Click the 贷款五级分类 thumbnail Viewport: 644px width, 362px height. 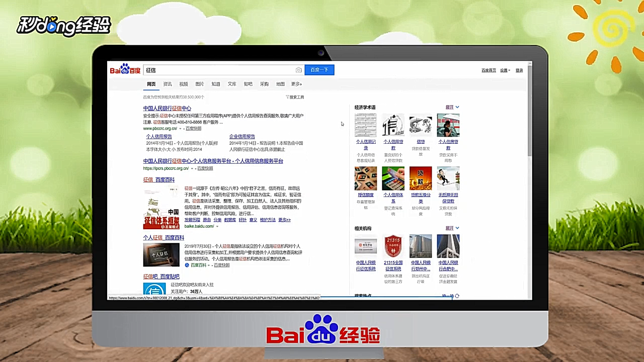tap(421, 178)
